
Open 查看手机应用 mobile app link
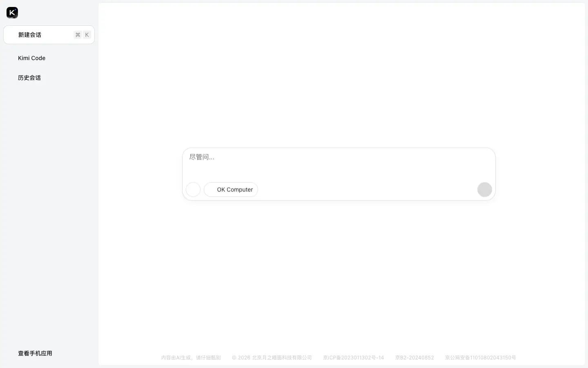pos(35,353)
